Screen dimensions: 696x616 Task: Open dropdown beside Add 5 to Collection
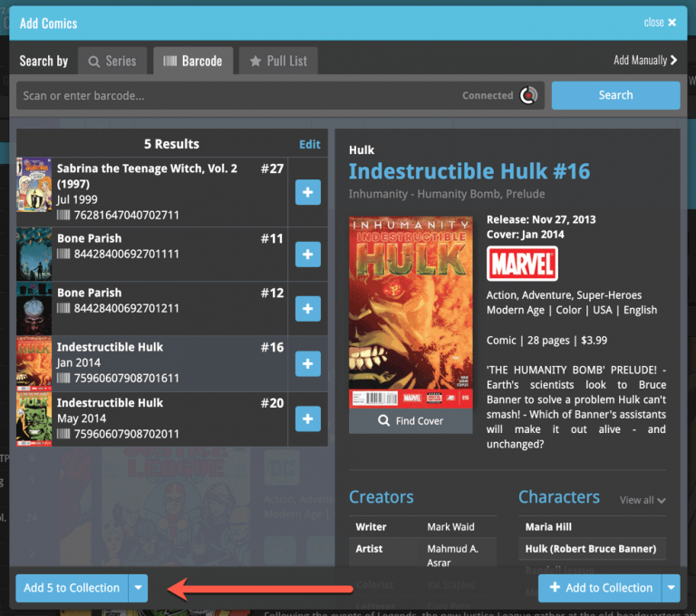138,588
